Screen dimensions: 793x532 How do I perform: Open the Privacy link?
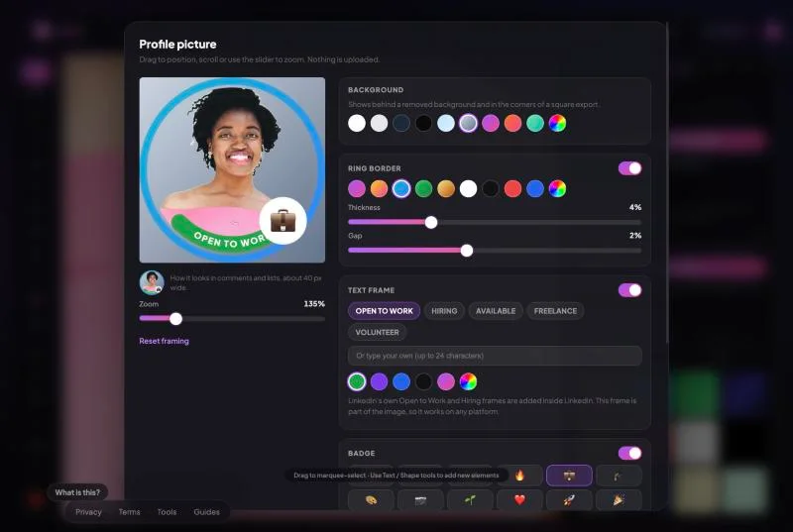coord(88,512)
